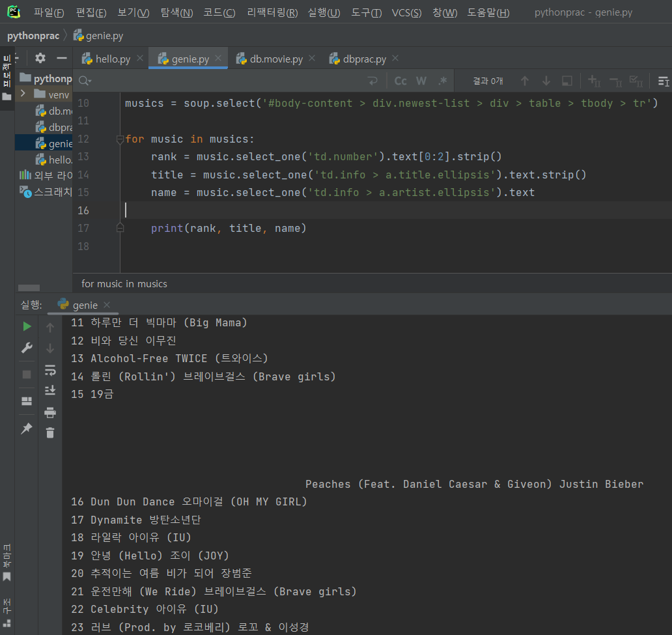
Task: Open find bar filter options
Action: [x=663, y=81]
